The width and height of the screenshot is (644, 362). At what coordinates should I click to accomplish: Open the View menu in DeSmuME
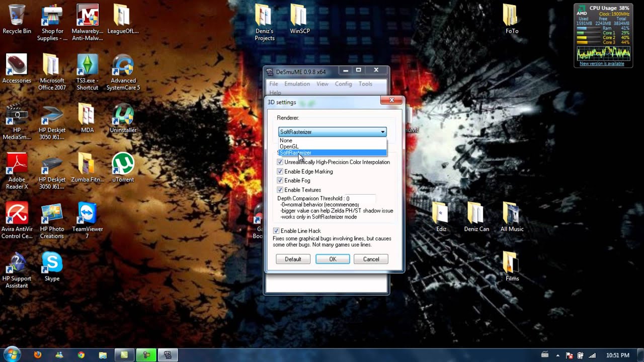[323, 84]
